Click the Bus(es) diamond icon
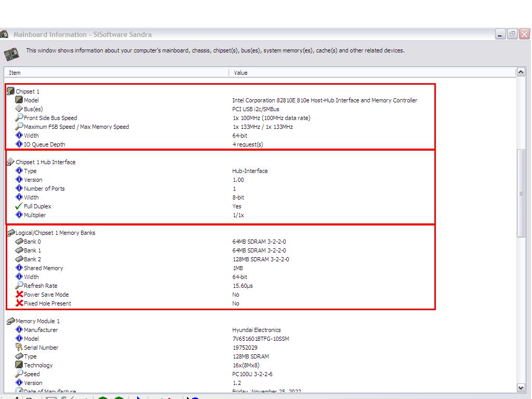The height and width of the screenshot is (399, 532). coord(19,109)
